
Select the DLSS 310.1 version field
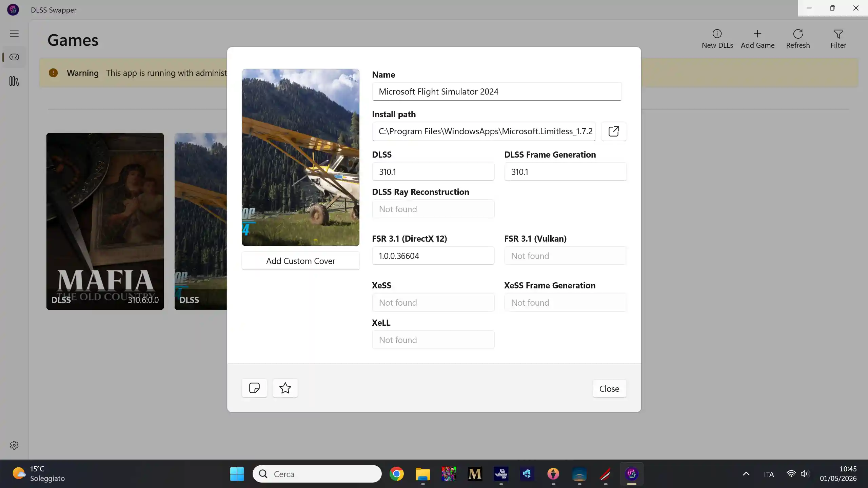point(433,172)
